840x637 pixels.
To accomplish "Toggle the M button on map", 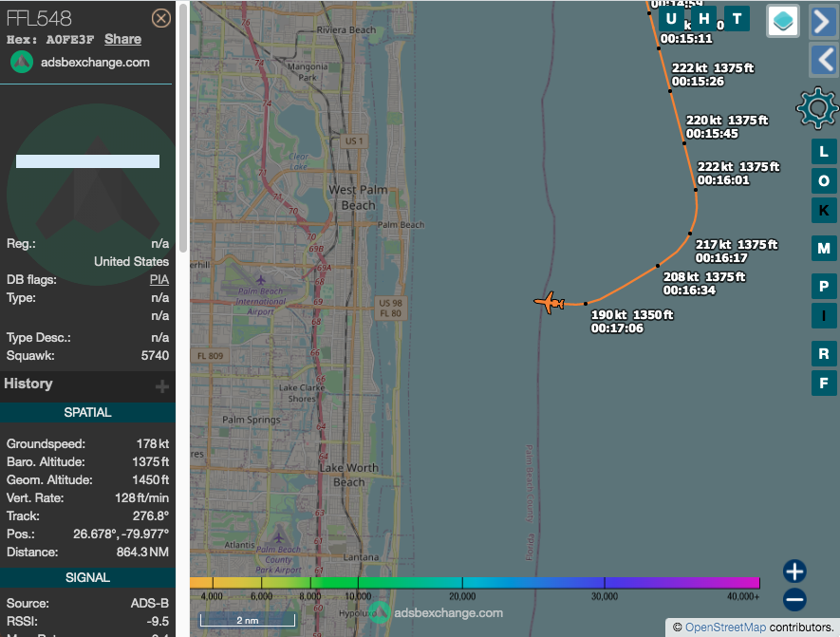I will point(824,249).
